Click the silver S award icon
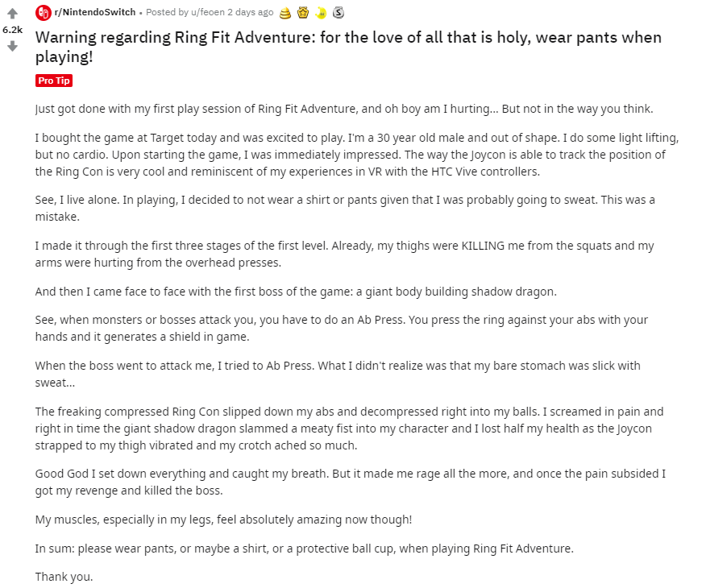 [x=339, y=13]
